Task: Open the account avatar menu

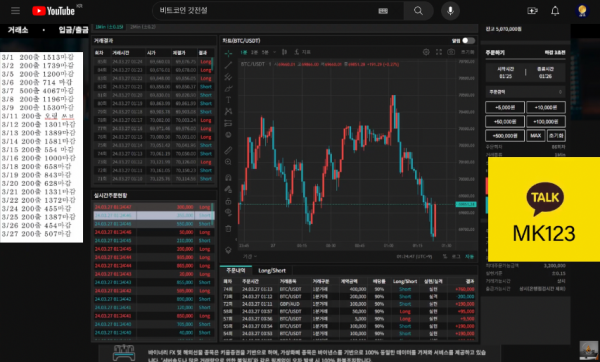Action: tap(582, 11)
